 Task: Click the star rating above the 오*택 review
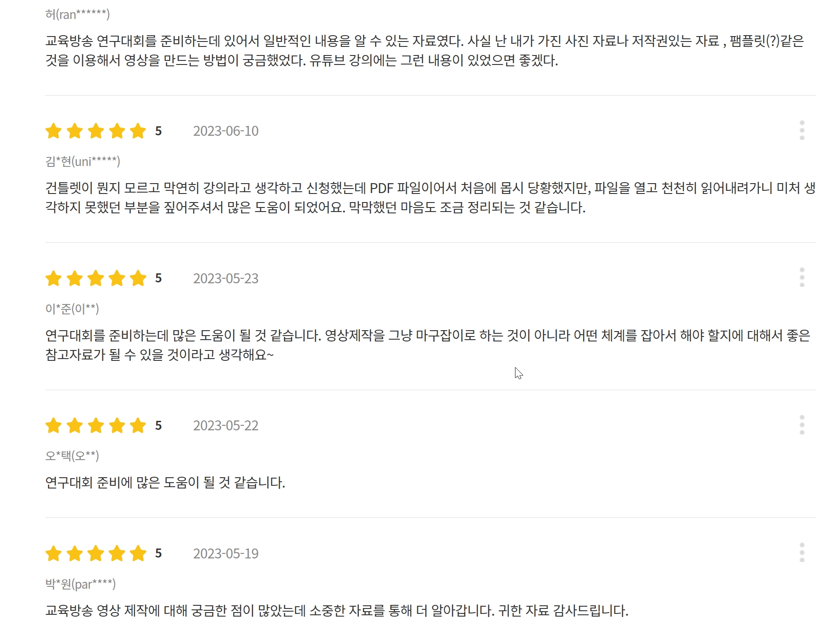pyautogui.click(x=96, y=425)
